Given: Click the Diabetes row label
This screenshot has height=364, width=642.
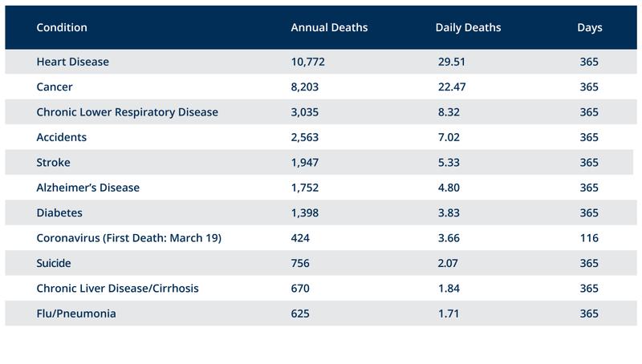Looking at the screenshot, I should click(59, 213).
